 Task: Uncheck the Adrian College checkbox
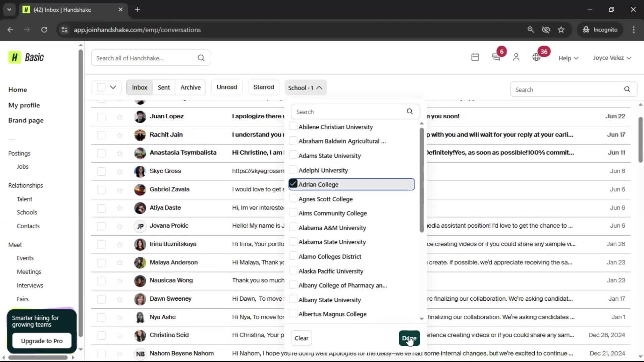(x=293, y=184)
